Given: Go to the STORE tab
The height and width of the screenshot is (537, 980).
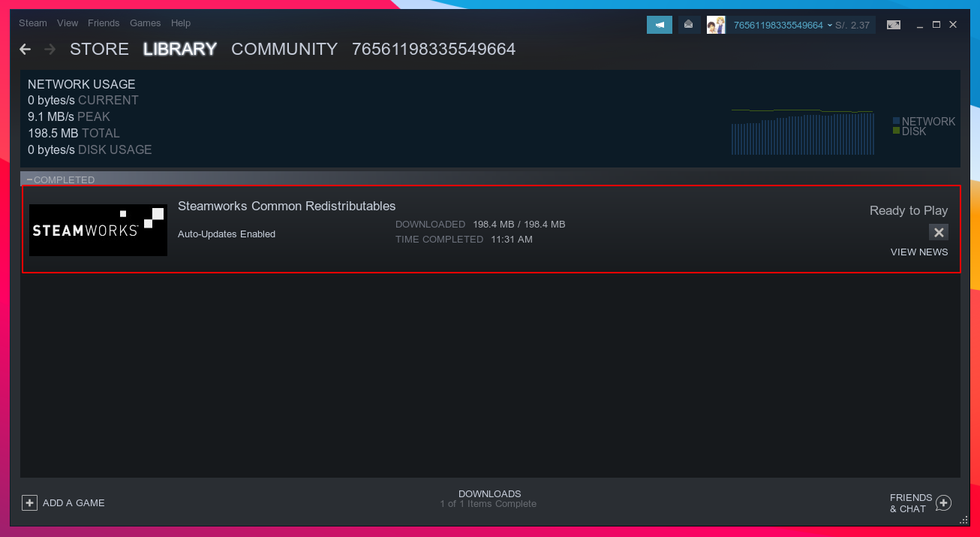Looking at the screenshot, I should coord(99,50).
